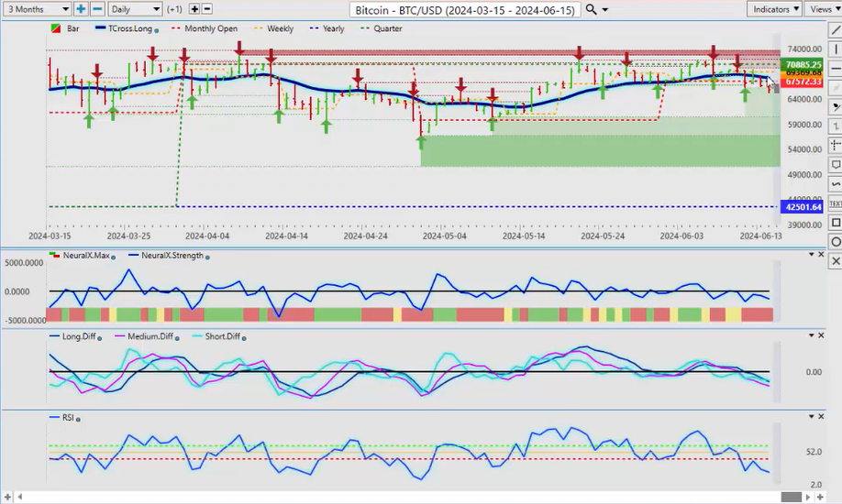Select the TEXT annotation tool
The height and width of the screenshot is (504, 842).
(x=835, y=203)
